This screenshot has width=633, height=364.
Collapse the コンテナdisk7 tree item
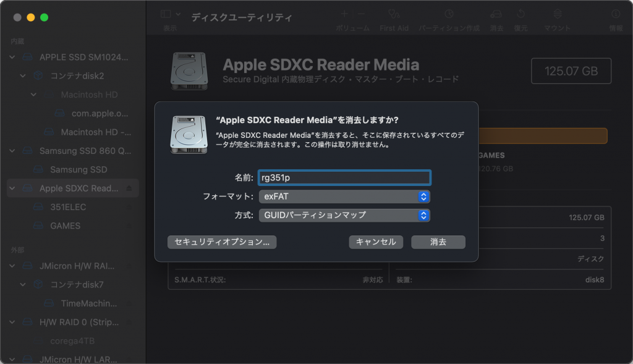click(23, 284)
